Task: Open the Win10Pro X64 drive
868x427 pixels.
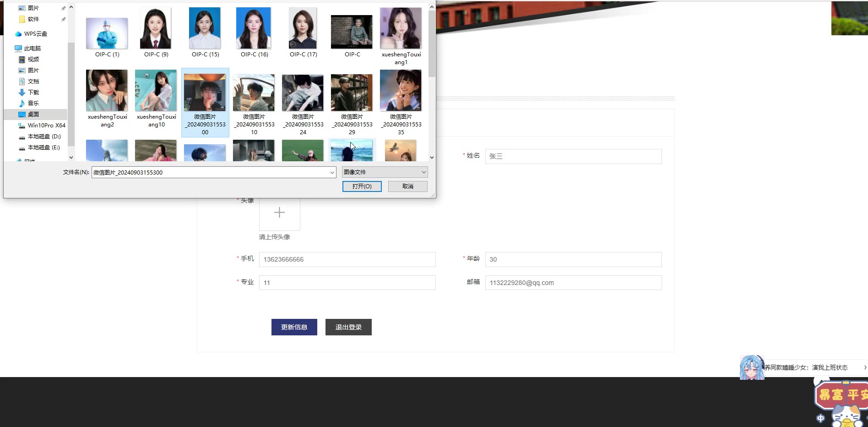Action: coord(46,126)
